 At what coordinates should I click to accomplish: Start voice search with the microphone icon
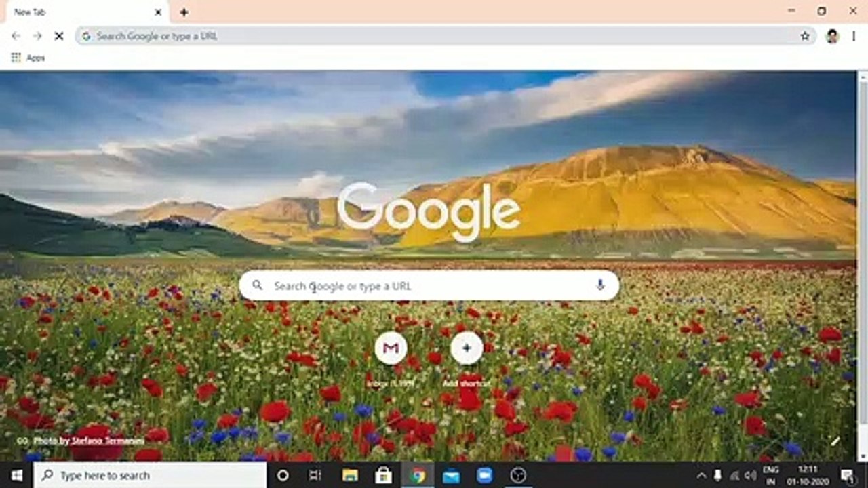(599, 285)
